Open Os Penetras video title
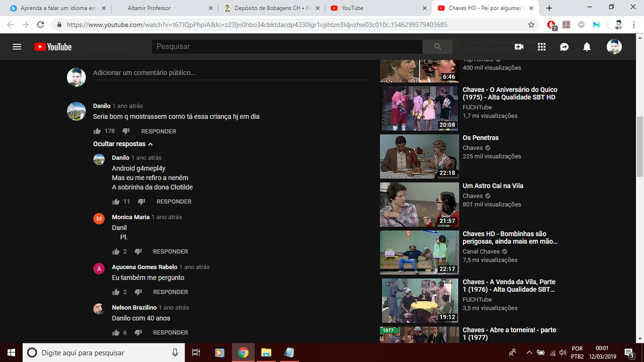This screenshot has width=644, height=362. tap(480, 138)
